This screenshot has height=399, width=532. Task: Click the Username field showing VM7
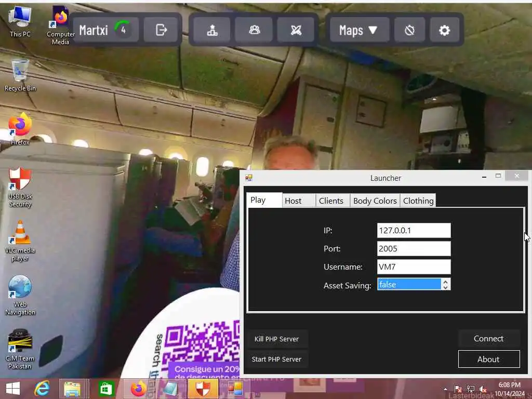[x=414, y=267]
